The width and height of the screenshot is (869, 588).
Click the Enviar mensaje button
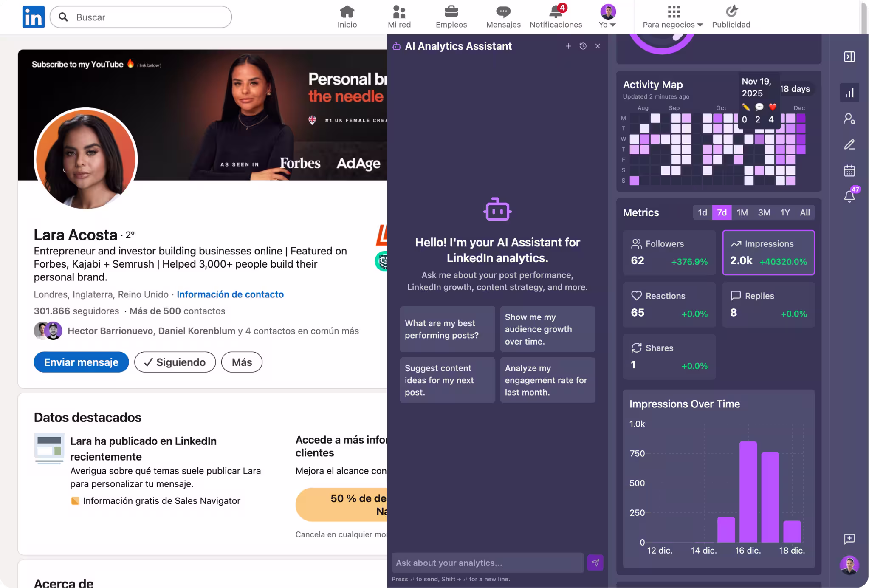(81, 362)
